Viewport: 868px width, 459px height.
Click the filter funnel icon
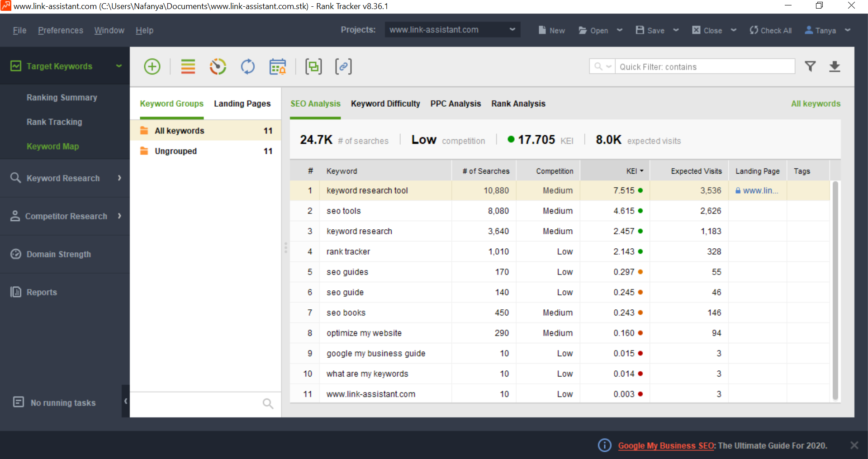(x=810, y=66)
